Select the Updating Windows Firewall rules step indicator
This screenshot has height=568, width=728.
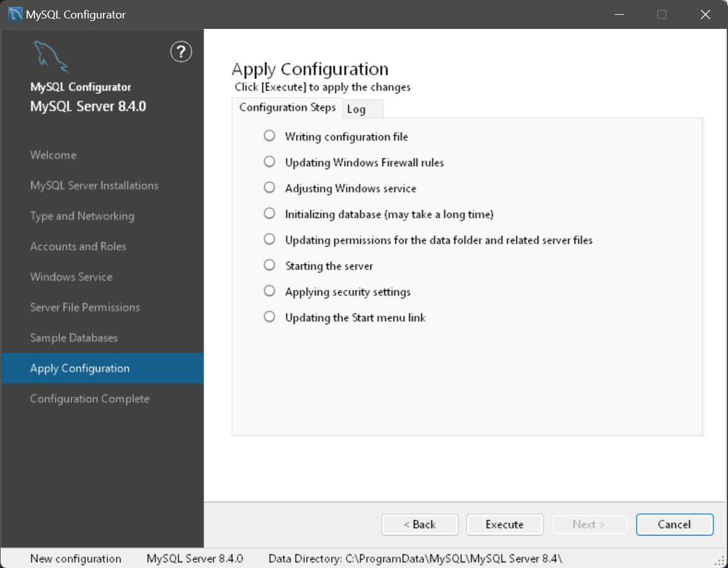(269, 162)
